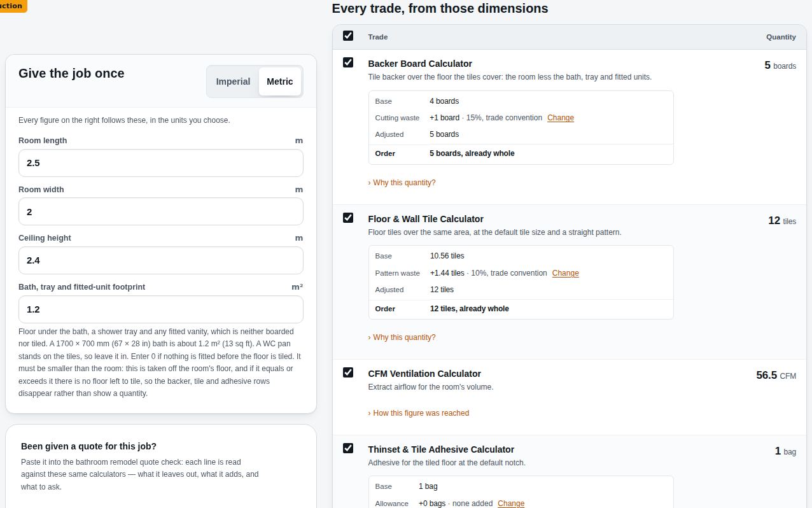Expand 'Why this quantity?' under Floor & Wall Tile
Screen dimensions: 812x508
tap(402, 337)
